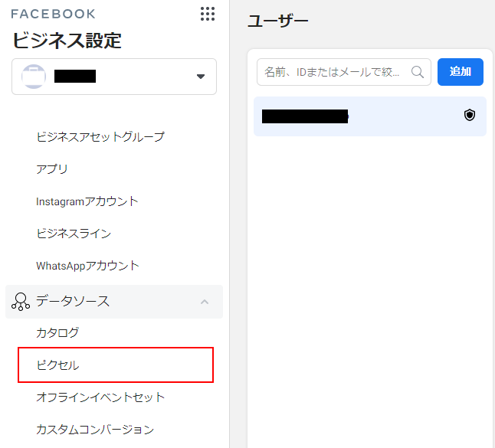This screenshot has height=448, width=495.
Task: Click the FACEBOOK logo text
Action: pyautogui.click(x=54, y=14)
